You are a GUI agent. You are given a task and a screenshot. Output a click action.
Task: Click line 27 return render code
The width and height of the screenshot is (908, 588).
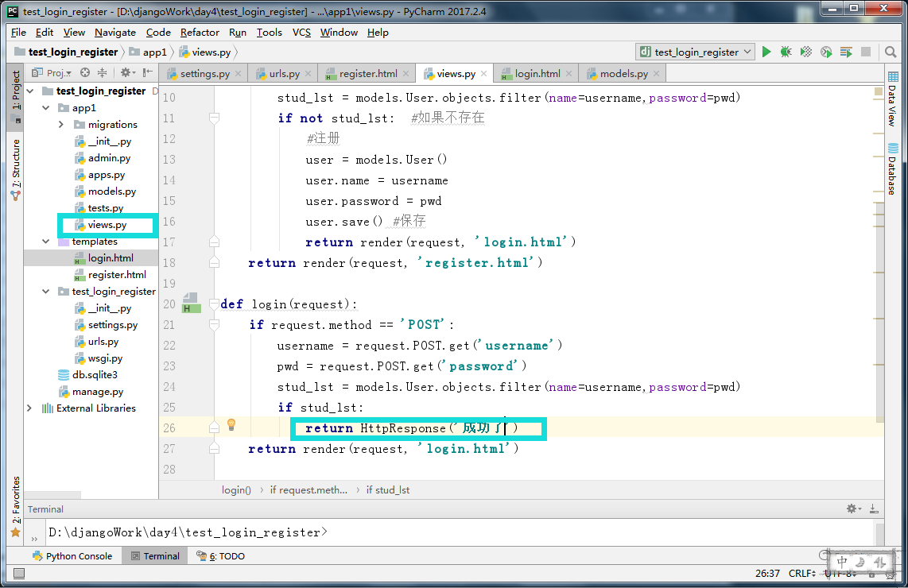point(383,448)
